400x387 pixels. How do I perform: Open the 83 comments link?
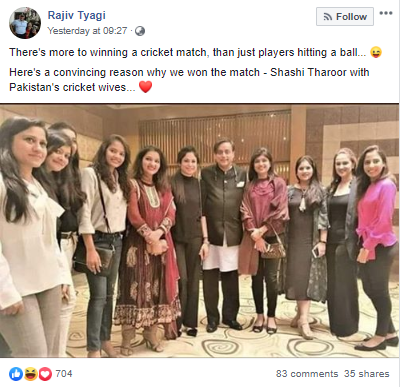coord(307,374)
